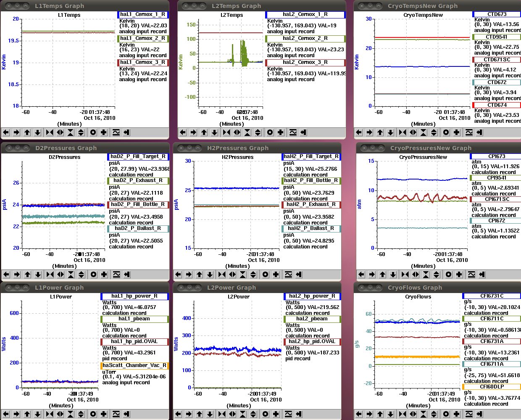
Task: Select the CFI6731C curve legend label
Action: coord(492,296)
